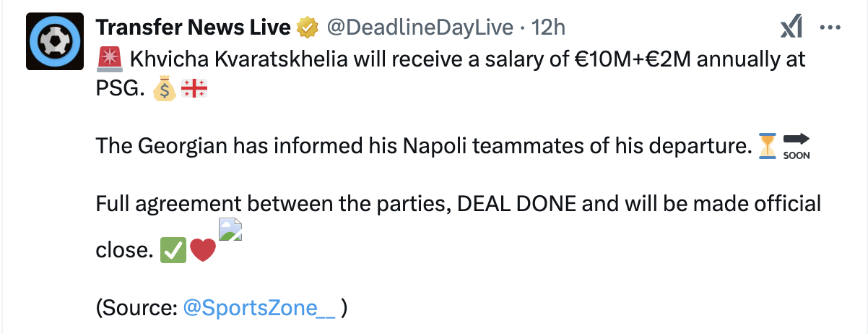Click the broken image placeholder icon
The width and height of the screenshot is (868, 334).
click(x=230, y=228)
